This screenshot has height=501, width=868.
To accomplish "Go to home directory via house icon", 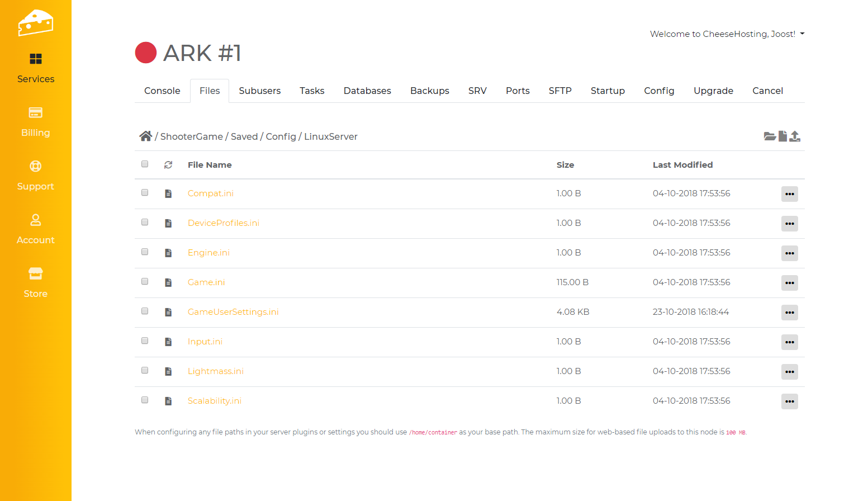I will coord(145,136).
